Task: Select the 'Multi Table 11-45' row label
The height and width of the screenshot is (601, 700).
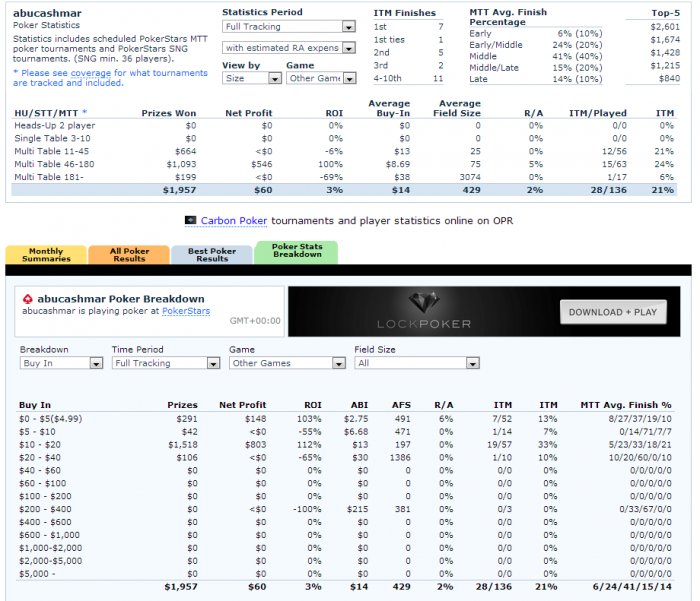Action: coord(51,151)
